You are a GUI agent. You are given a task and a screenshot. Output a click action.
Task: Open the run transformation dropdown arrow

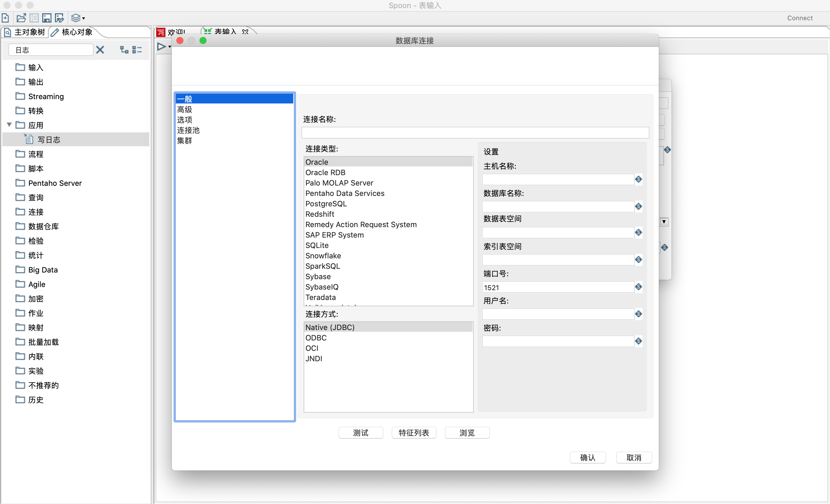[169, 47]
